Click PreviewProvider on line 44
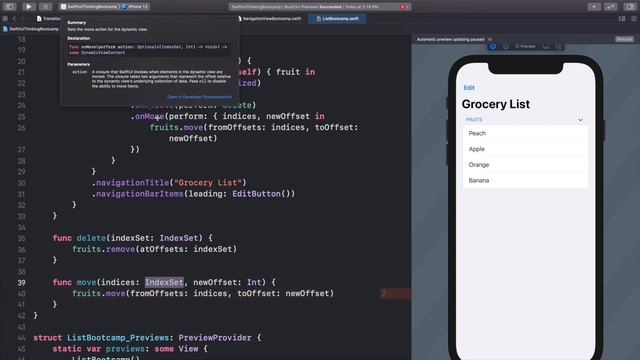640x360 pixels. click(215, 338)
